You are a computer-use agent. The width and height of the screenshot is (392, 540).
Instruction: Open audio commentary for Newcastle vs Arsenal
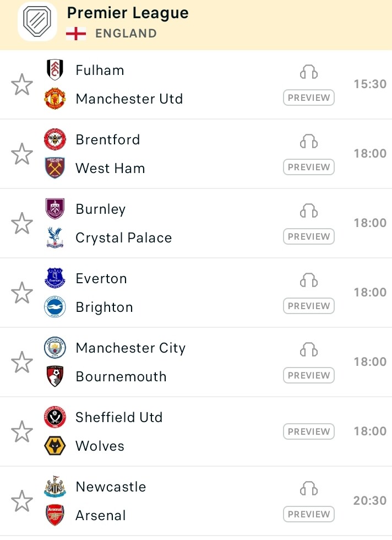(x=309, y=489)
